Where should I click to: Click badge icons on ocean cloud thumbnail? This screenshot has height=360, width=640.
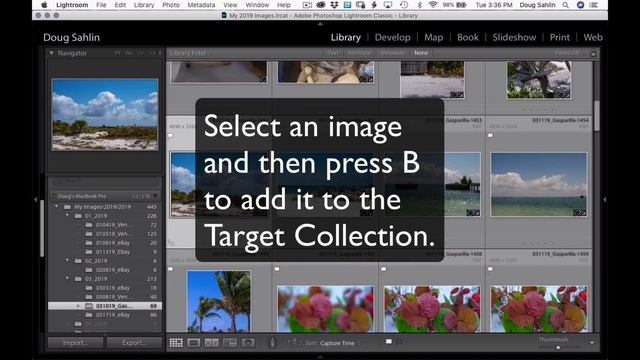[580, 213]
